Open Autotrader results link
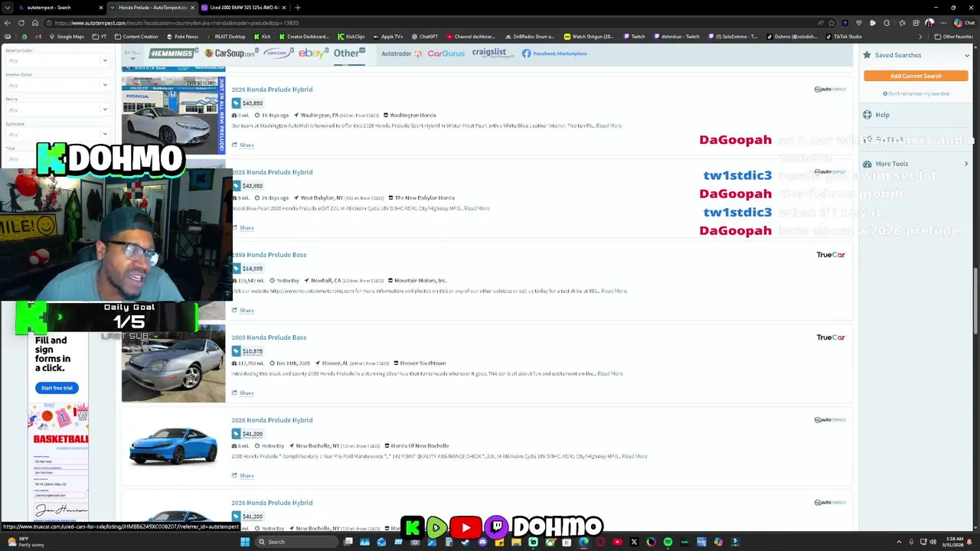This screenshot has width=980, height=551. pyautogui.click(x=401, y=54)
